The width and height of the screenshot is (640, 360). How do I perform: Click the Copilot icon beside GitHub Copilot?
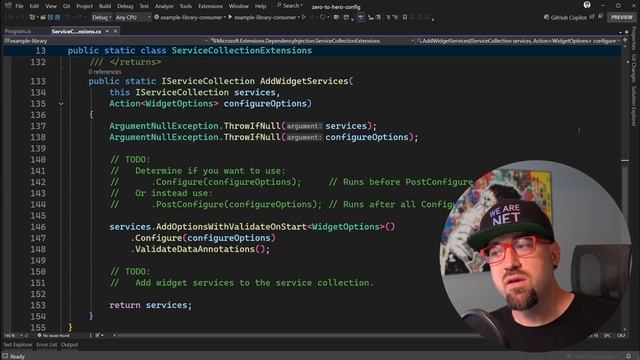[547, 18]
